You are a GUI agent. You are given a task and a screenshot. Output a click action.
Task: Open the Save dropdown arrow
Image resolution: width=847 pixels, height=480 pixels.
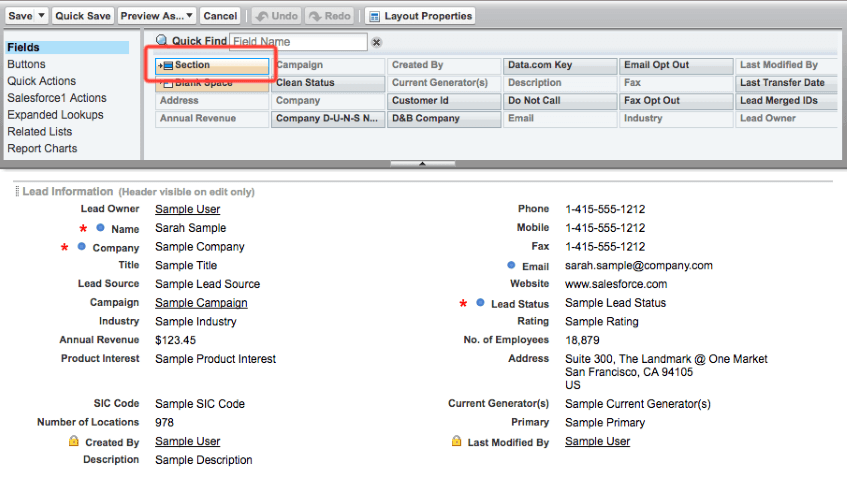[x=41, y=16]
